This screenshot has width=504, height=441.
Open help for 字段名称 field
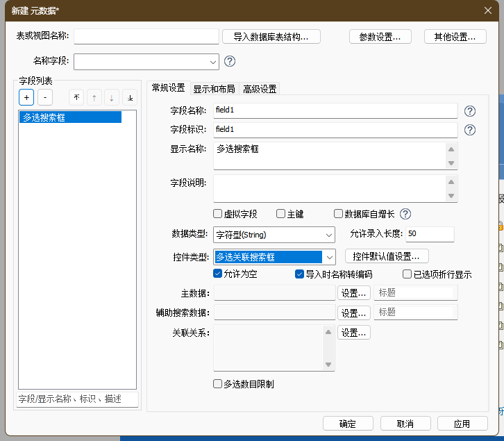[470, 111]
